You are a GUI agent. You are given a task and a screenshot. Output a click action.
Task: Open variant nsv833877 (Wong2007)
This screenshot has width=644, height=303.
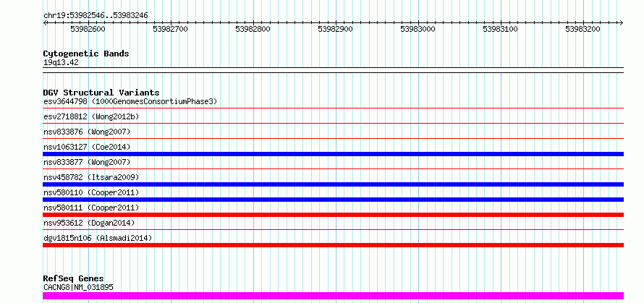87,162
